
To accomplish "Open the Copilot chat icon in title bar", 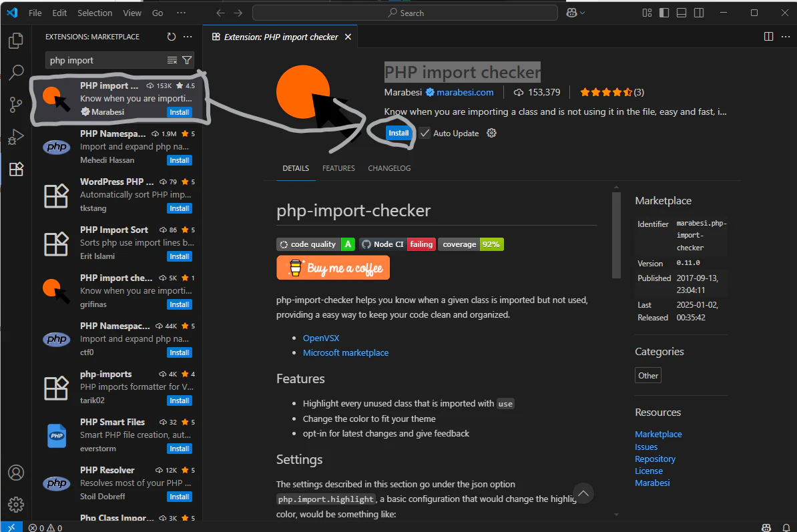I will [x=572, y=13].
